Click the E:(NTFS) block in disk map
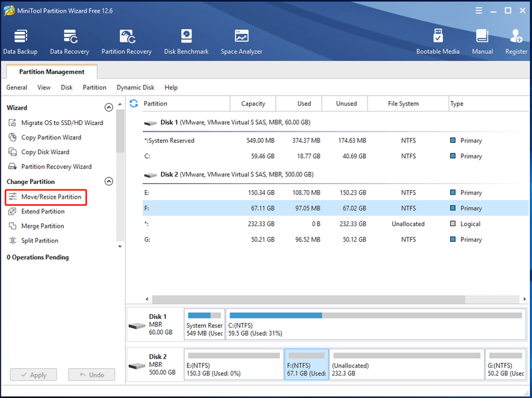Viewport: 532px width, 398px height. 234,364
